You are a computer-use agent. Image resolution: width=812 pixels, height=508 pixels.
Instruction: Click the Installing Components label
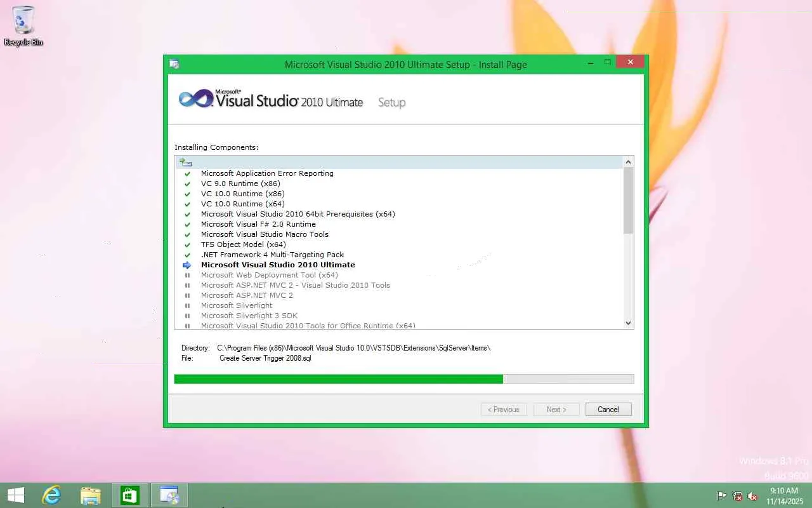point(216,147)
